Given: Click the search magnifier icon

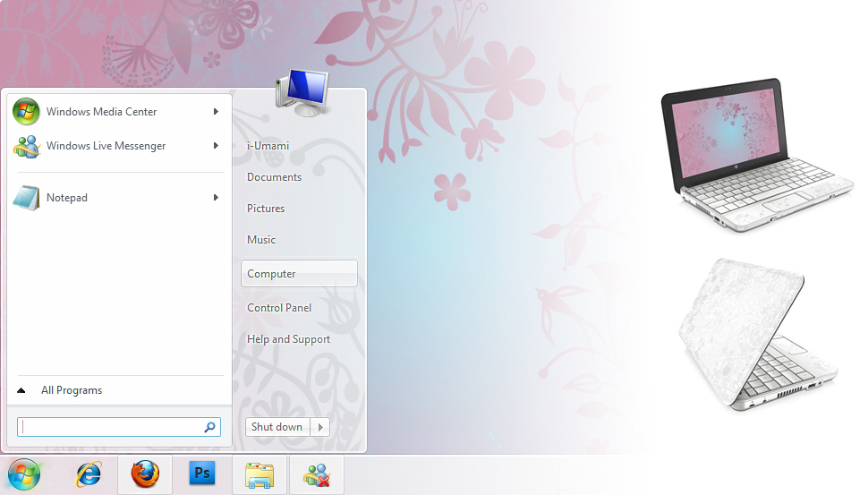Looking at the screenshot, I should [x=209, y=428].
